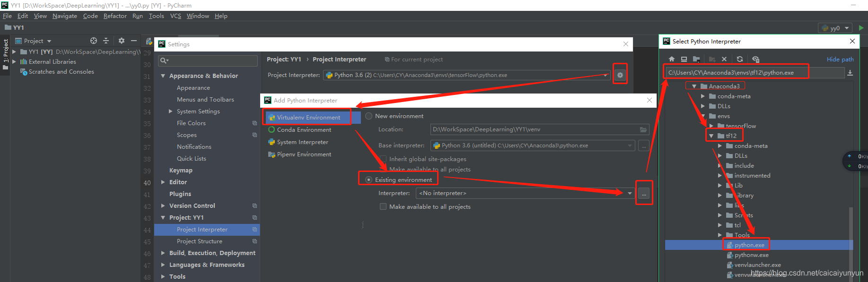
Task: Click the Hide path link
Action: pos(840,59)
